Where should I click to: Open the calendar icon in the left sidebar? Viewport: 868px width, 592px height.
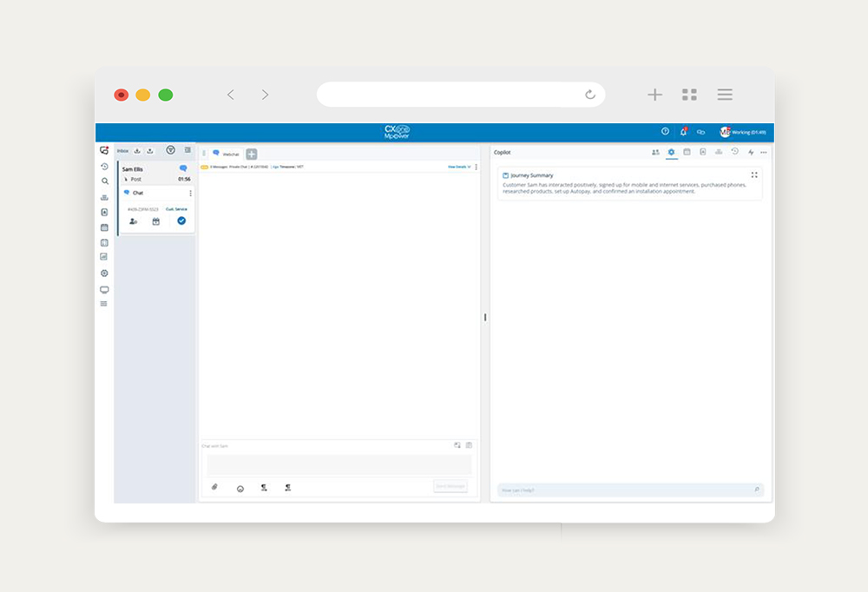[104, 228]
